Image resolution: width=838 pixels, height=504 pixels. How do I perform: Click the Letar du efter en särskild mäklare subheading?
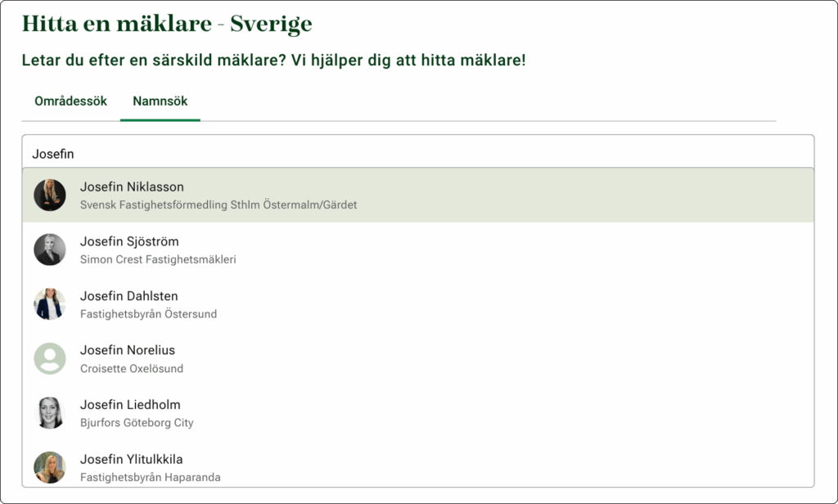click(273, 60)
